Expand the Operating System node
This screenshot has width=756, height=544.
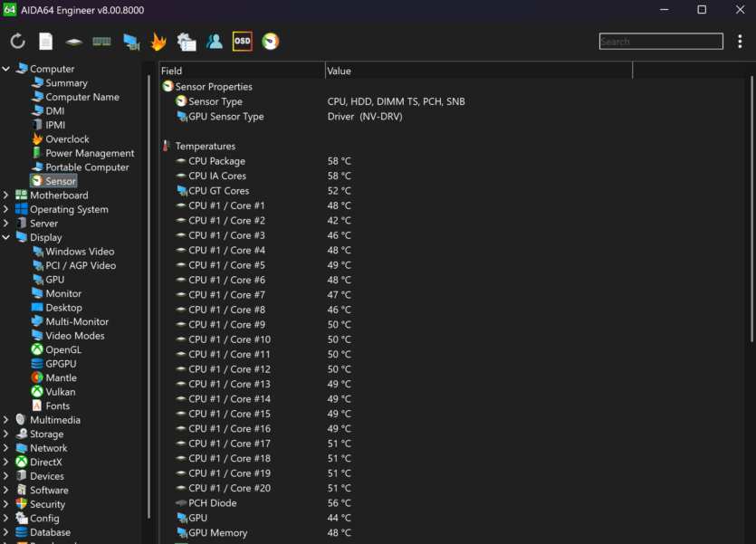point(5,209)
